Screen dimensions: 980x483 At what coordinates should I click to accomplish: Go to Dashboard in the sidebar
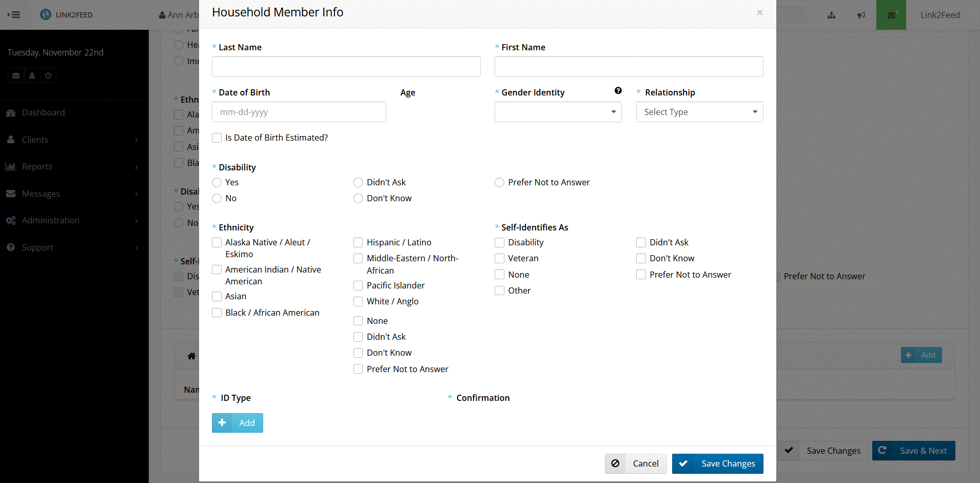[43, 112]
